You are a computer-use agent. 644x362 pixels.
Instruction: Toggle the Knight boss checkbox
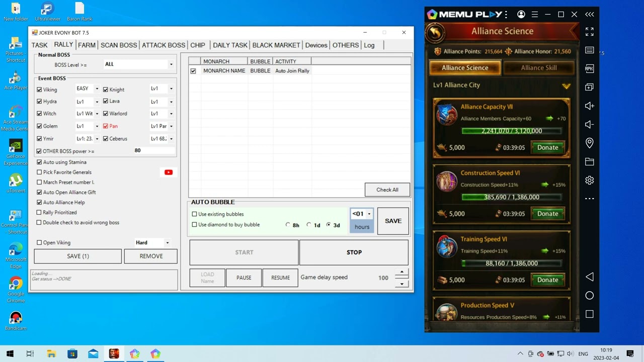(x=106, y=89)
